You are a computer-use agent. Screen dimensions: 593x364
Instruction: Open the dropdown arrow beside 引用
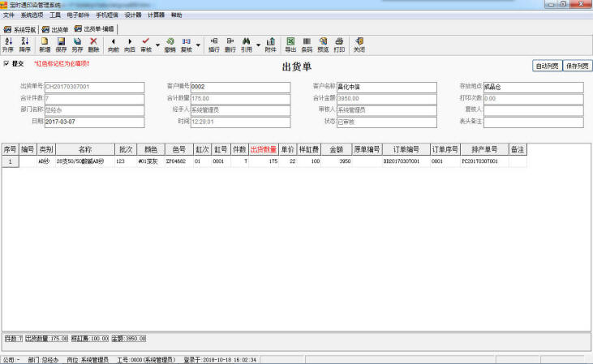(x=258, y=45)
